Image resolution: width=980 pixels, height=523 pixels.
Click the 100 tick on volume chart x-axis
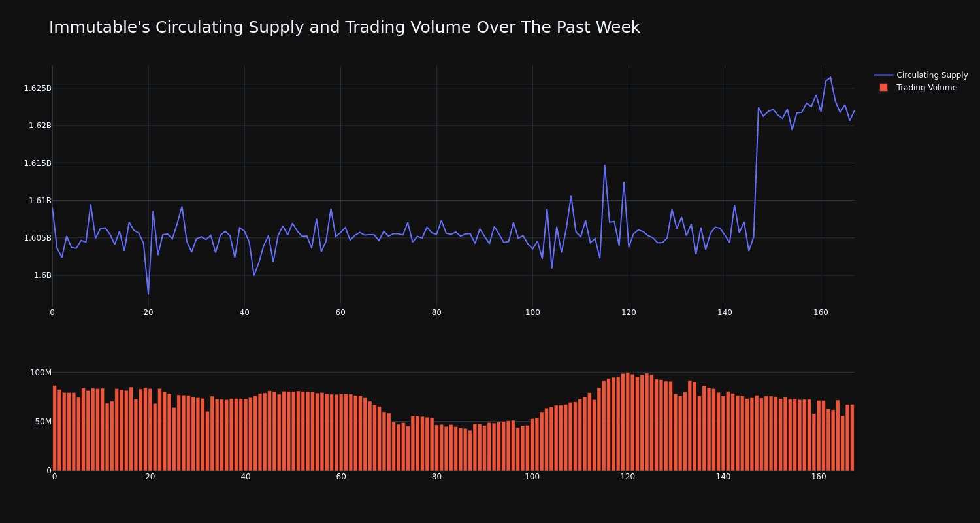pyautogui.click(x=532, y=477)
